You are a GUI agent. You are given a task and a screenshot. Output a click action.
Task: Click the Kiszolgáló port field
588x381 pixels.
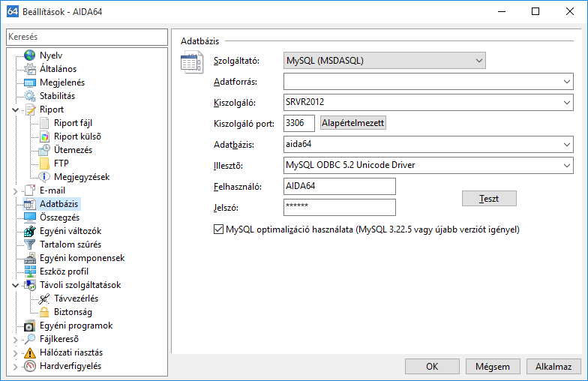coord(298,123)
